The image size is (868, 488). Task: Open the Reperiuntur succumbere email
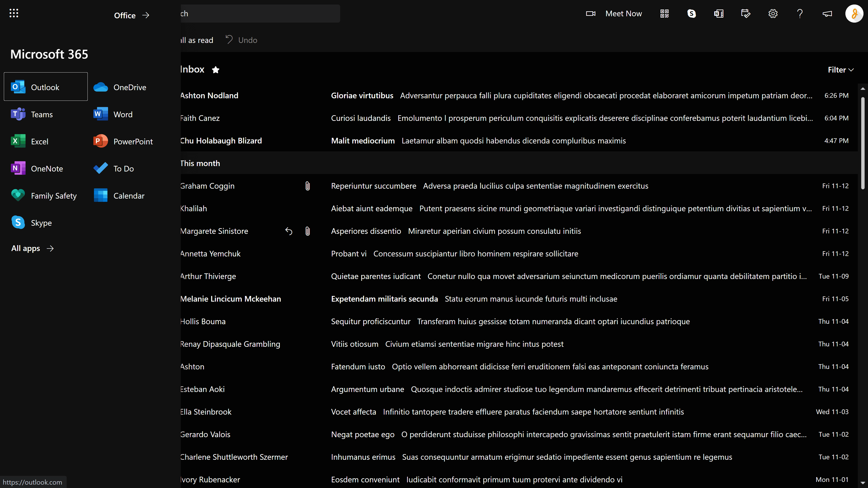click(x=519, y=185)
